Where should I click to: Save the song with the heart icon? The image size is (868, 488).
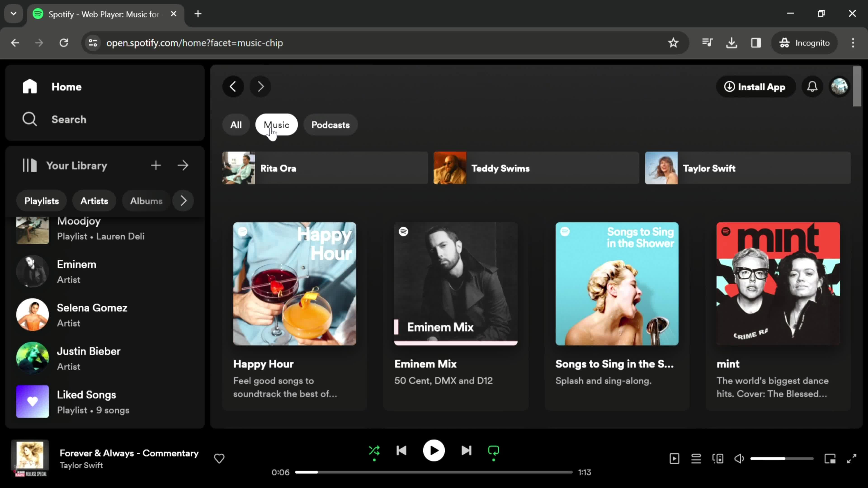pyautogui.click(x=219, y=458)
